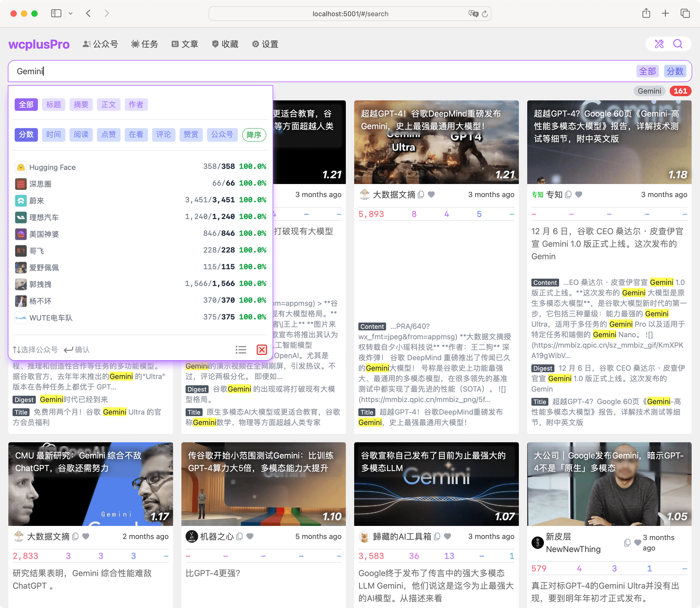Click the translate icon in the address bar
700x608 pixels.
click(x=473, y=14)
